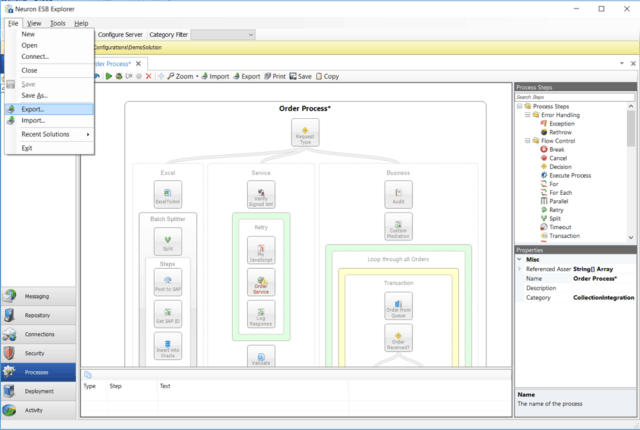Select the Request Type step on canvas
The height and width of the screenshot is (430, 640).
(x=305, y=133)
